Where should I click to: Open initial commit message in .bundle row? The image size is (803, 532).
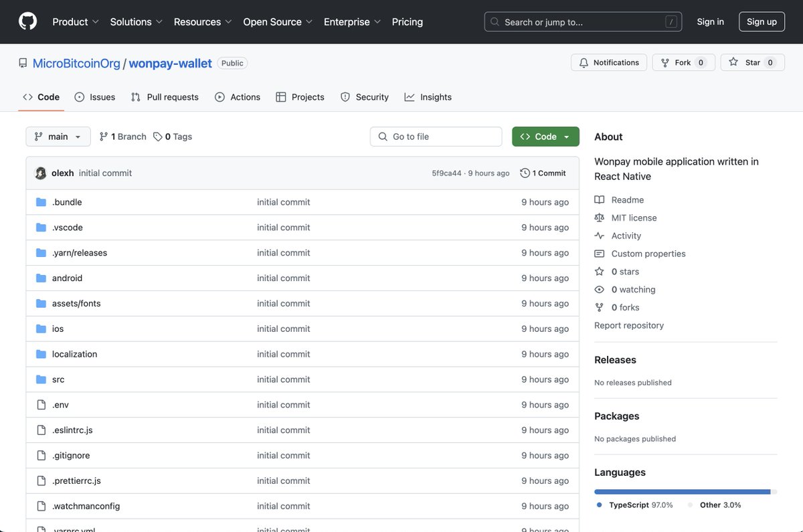pos(284,202)
